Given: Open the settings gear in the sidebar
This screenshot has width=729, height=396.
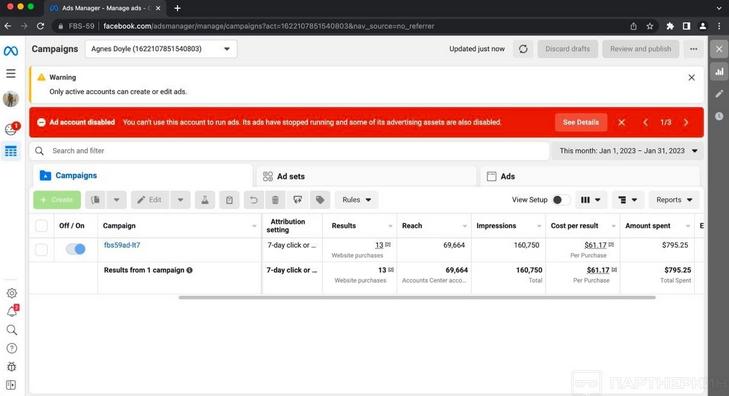Looking at the screenshot, I should pyautogui.click(x=12, y=293).
